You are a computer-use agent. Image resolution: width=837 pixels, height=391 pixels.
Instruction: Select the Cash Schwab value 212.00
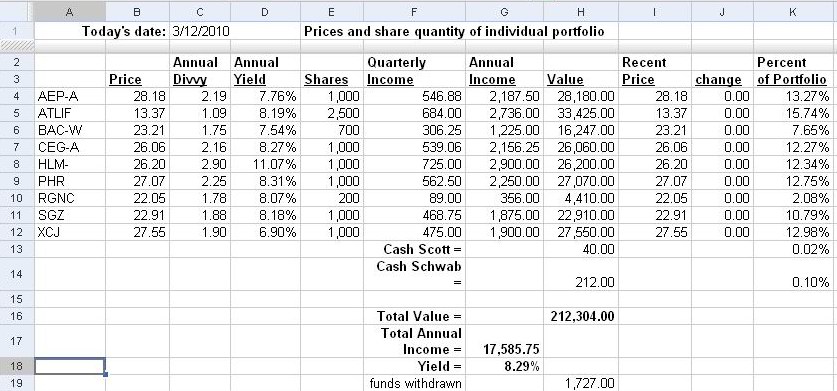[x=581, y=274]
